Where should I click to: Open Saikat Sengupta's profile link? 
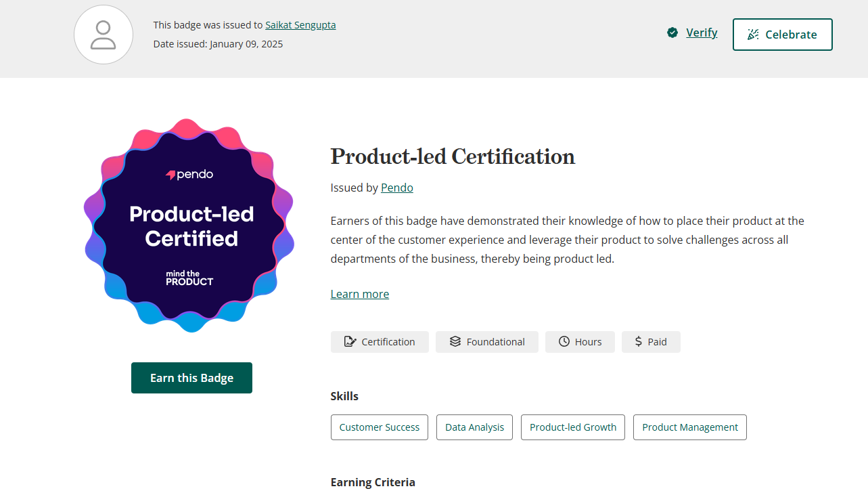point(300,25)
